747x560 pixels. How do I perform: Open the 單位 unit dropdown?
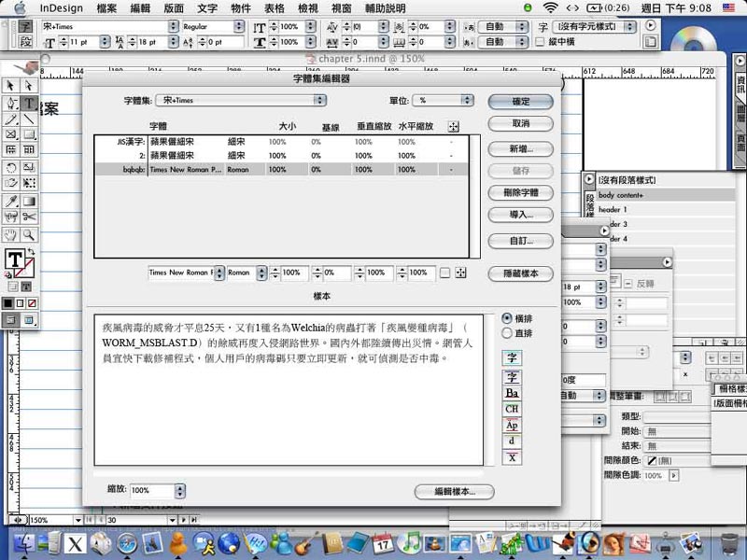pyautogui.click(x=444, y=100)
